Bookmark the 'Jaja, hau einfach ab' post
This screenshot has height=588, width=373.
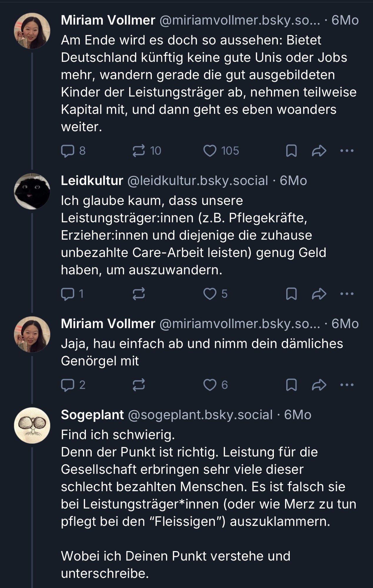point(291,385)
